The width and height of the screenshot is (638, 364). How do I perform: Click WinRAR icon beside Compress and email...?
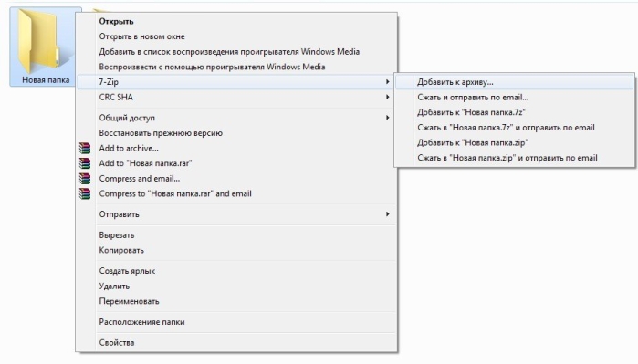pos(85,179)
